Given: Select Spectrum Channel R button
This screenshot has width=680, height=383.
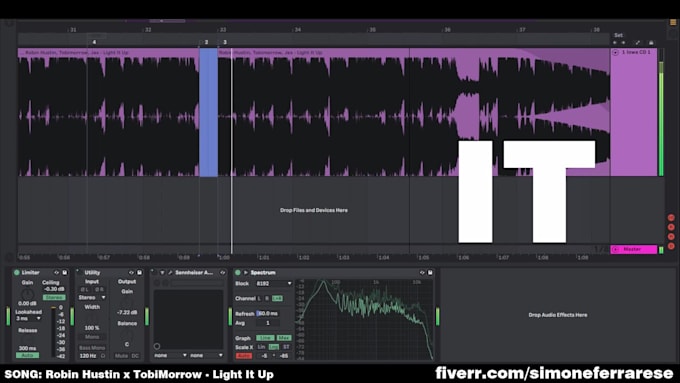Looking at the screenshot, I should 267,298.
